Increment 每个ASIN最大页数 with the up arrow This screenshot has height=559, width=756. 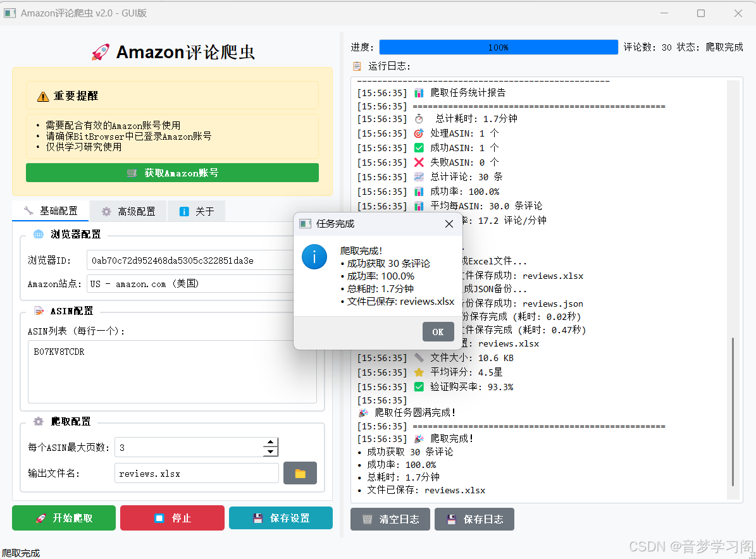pyautogui.click(x=271, y=443)
